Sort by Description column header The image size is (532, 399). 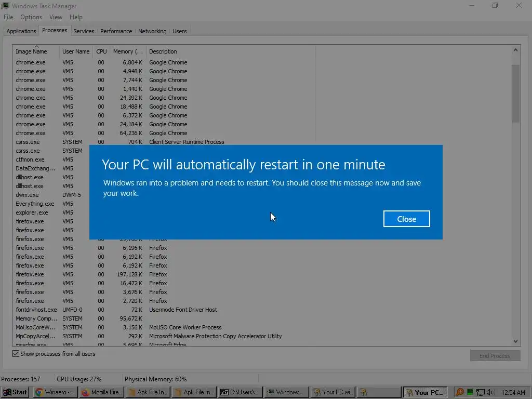(231, 51)
